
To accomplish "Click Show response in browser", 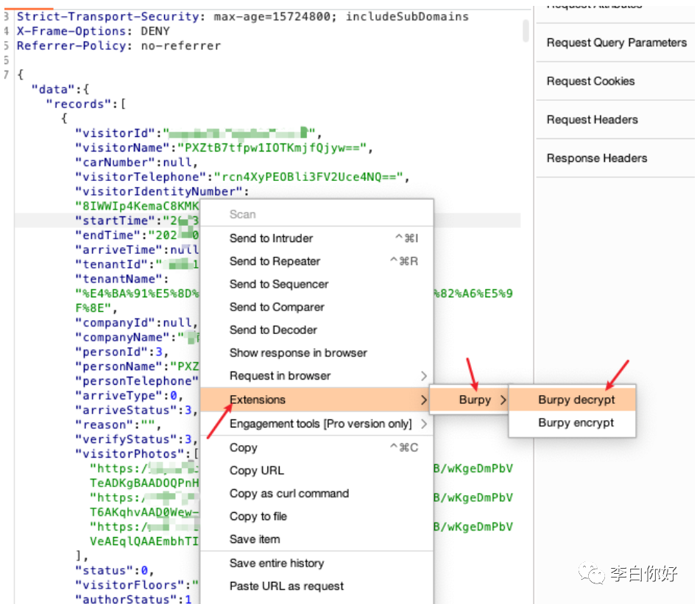I will 317,353.
